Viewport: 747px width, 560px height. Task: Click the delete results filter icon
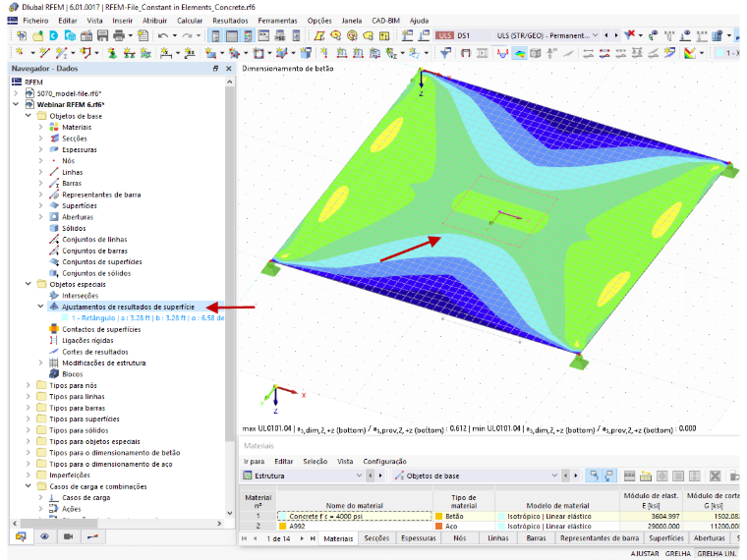click(630, 35)
